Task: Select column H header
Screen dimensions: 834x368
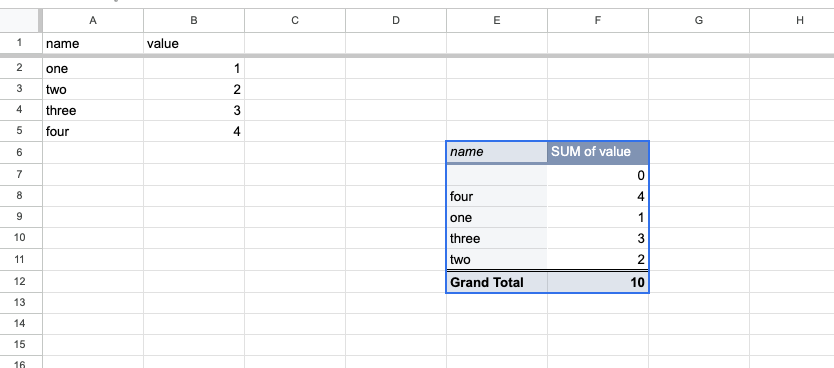Action: (792, 21)
